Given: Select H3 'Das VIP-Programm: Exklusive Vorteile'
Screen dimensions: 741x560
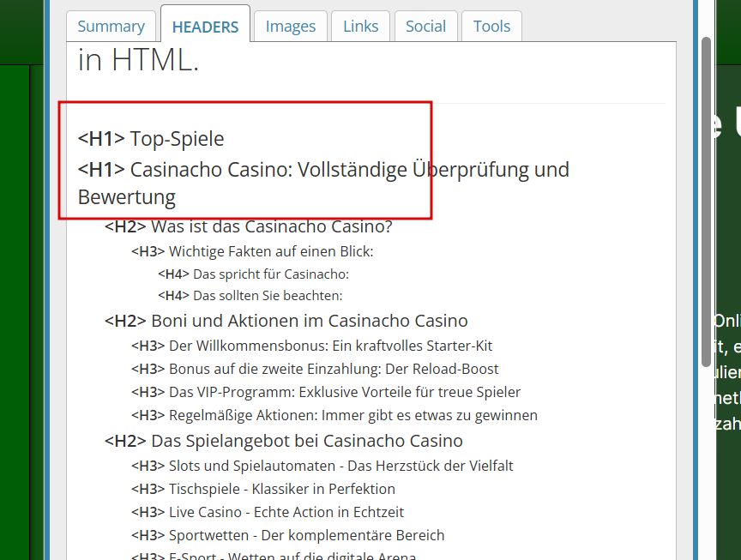Looking at the screenshot, I should 326,392.
